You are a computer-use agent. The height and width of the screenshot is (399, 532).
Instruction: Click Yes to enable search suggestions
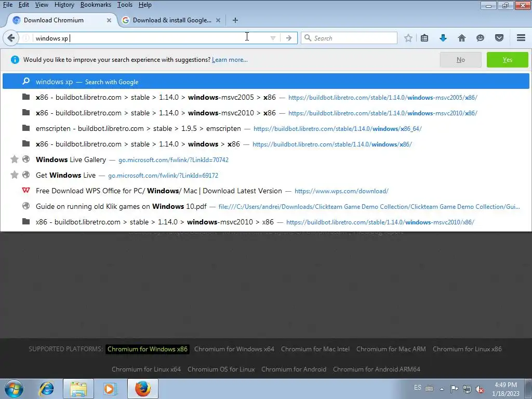(x=507, y=60)
